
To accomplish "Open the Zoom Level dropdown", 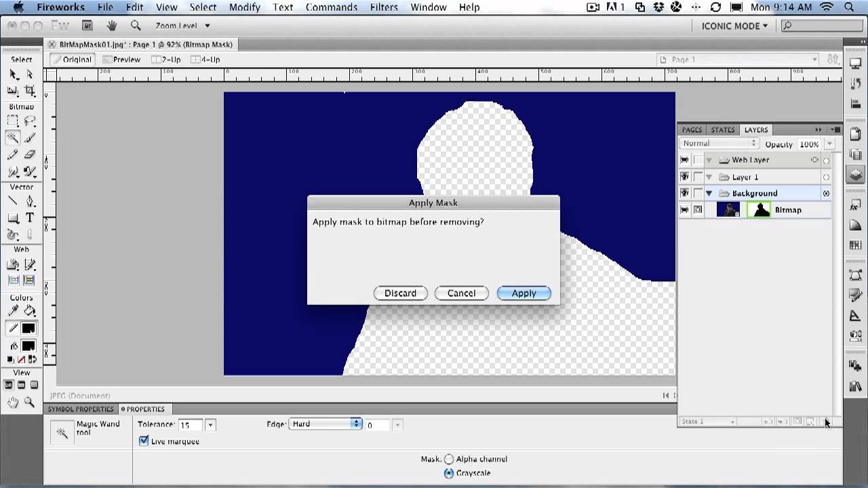I will [183, 26].
